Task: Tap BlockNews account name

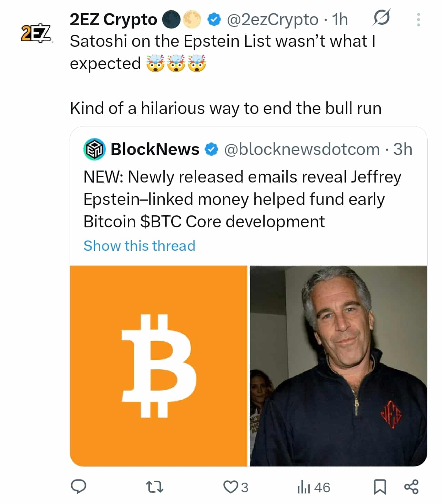Action: coord(155,149)
